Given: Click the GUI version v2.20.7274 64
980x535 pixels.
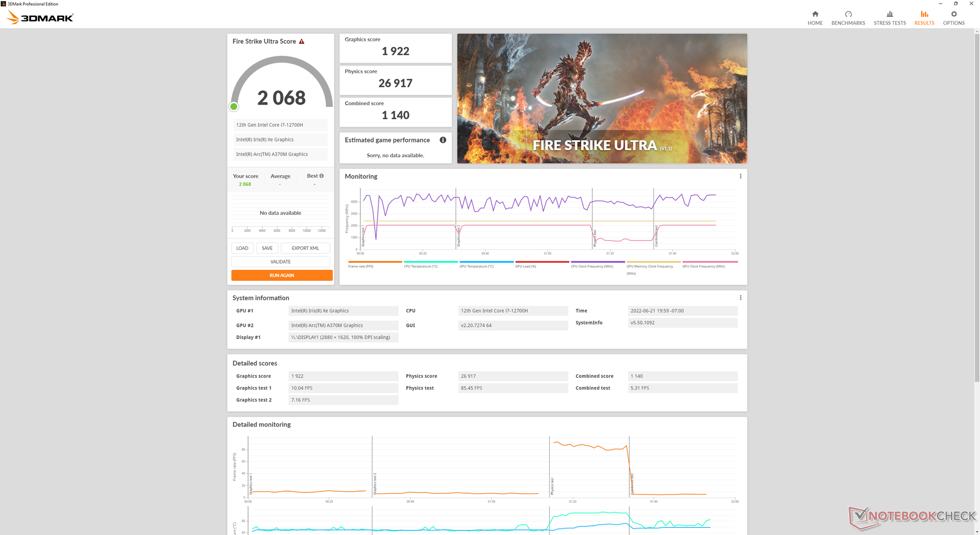Looking at the screenshot, I should [x=513, y=325].
